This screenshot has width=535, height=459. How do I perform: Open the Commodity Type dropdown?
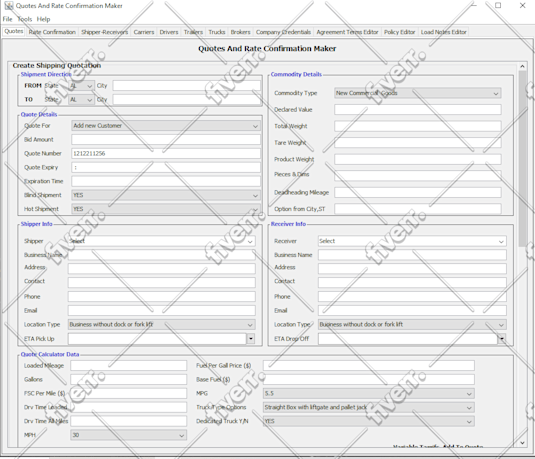point(418,93)
